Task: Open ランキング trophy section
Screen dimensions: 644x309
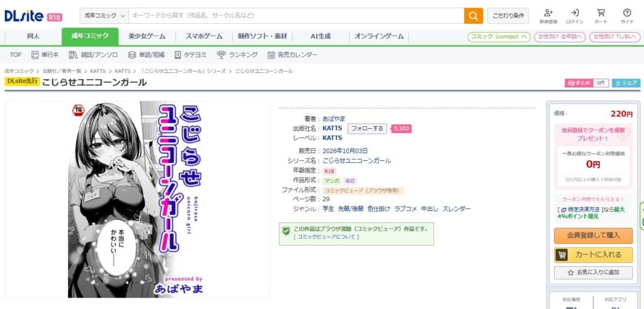Action: [x=237, y=55]
